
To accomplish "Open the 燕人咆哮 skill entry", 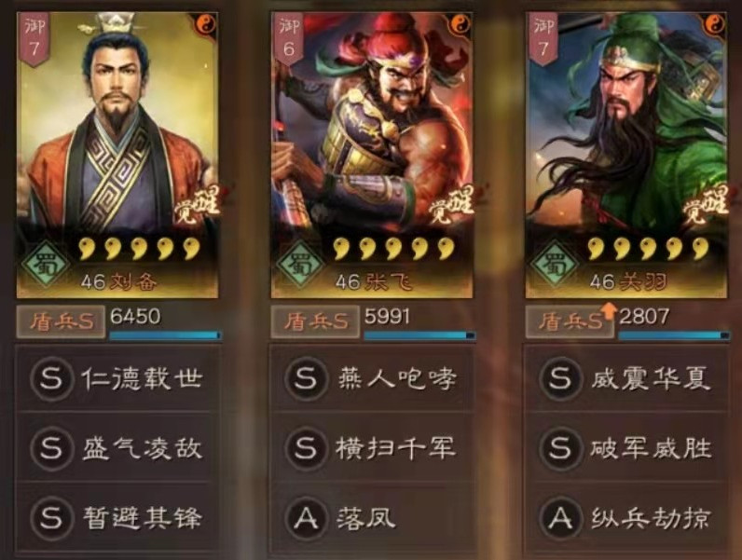I will (372, 378).
